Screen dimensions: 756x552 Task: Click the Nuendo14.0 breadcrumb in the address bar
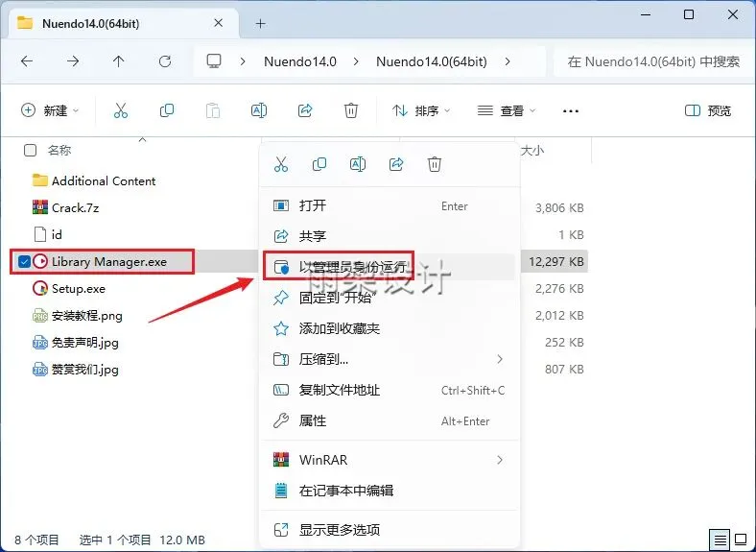[300, 61]
